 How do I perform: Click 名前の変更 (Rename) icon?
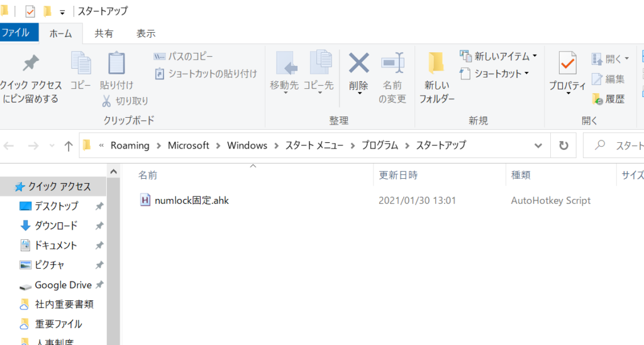click(x=392, y=63)
